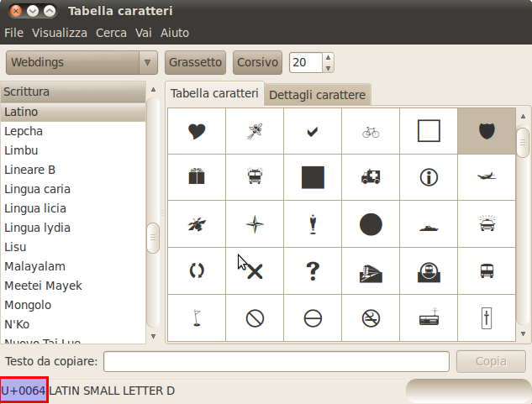
Task: Choose the airplane glyph
Action: click(487, 177)
